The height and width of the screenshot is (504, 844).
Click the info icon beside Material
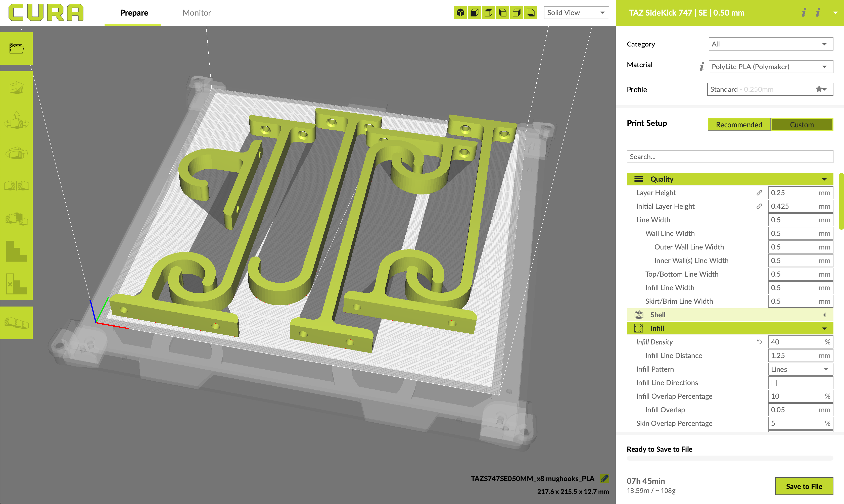[702, 66]
